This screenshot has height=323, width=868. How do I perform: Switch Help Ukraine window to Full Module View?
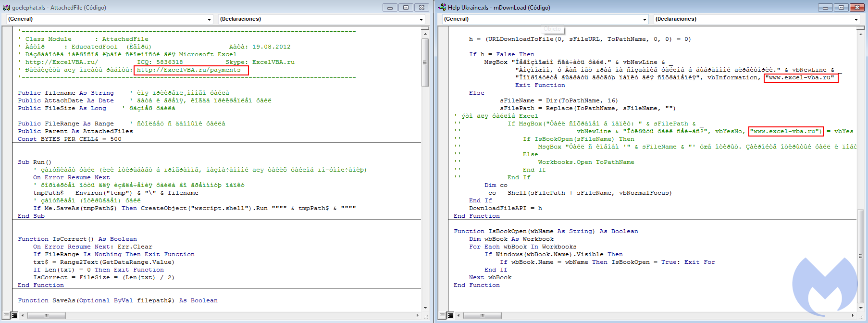pos(450,315)
